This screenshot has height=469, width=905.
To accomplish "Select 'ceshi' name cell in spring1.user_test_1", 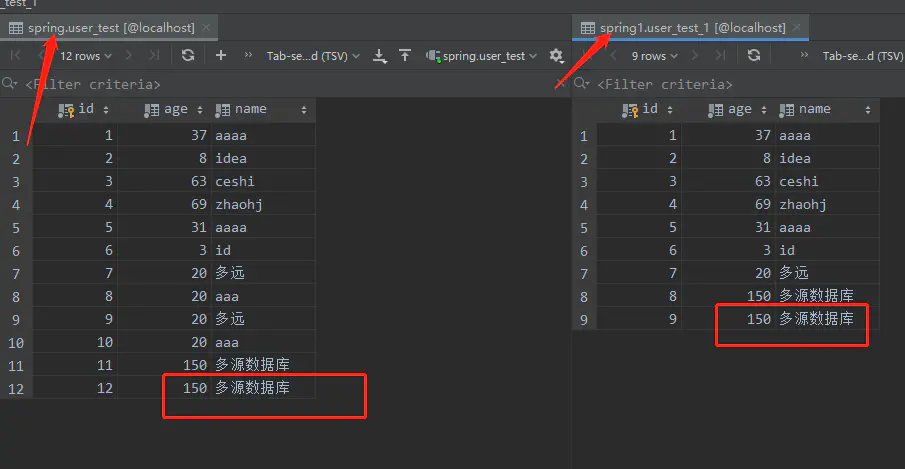I will point(827,181).
